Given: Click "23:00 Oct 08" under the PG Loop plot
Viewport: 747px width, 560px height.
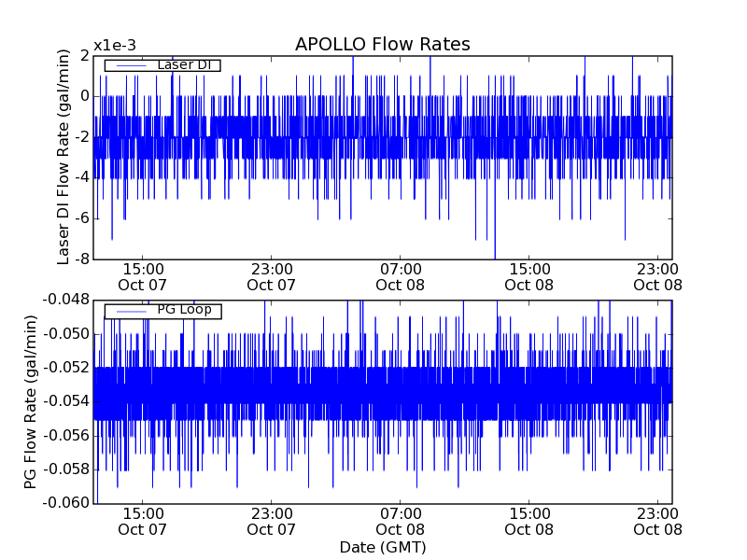Looking at the screenshot, I should point(658,522).
